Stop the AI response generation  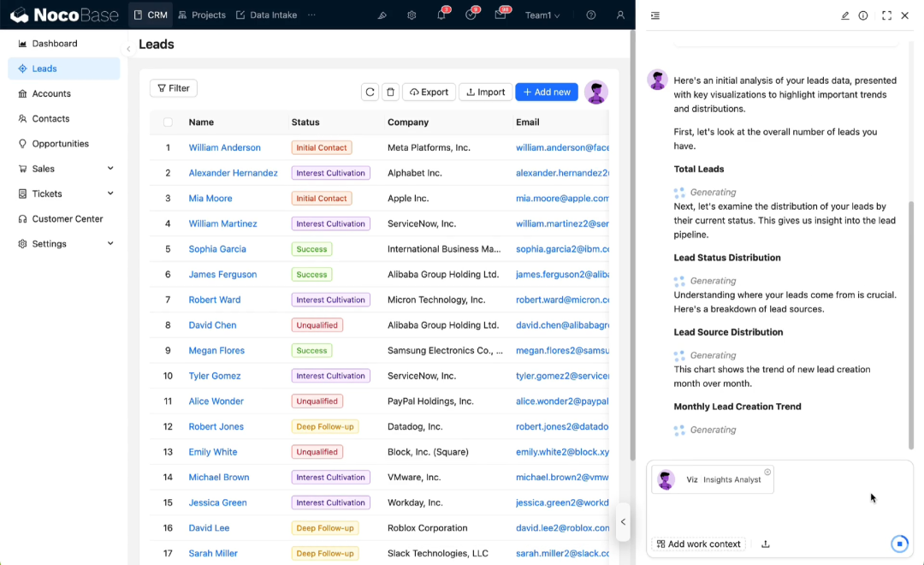[x=899, y=544]
